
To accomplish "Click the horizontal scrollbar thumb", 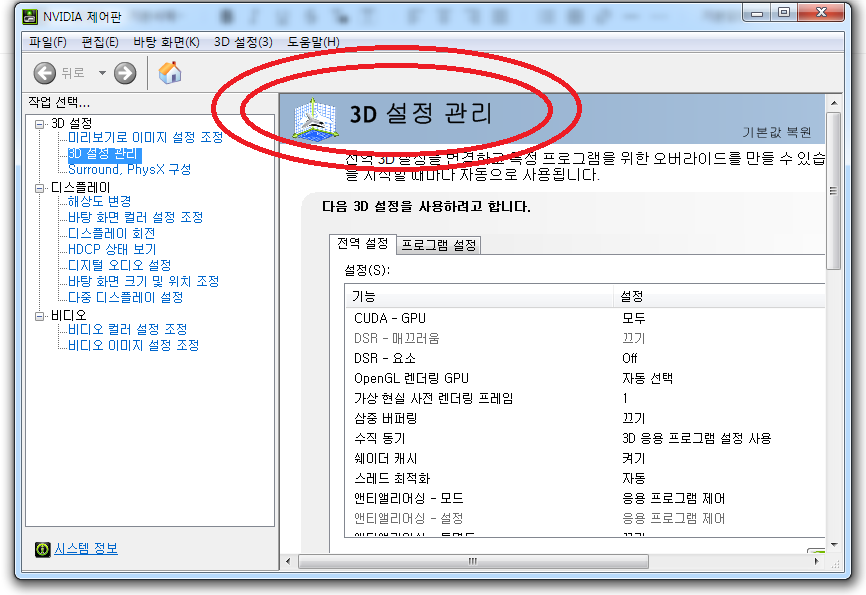I will (473, 561).
